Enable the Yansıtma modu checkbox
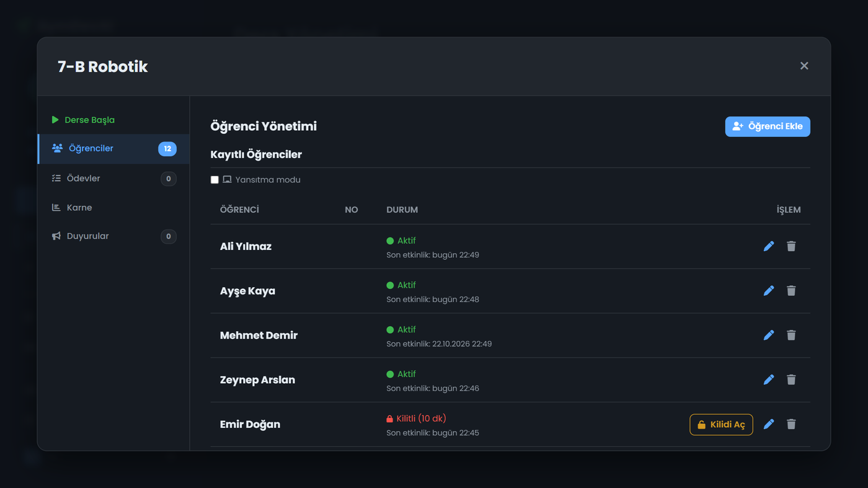This screenshot has width=868, height=488. point(215,180)
